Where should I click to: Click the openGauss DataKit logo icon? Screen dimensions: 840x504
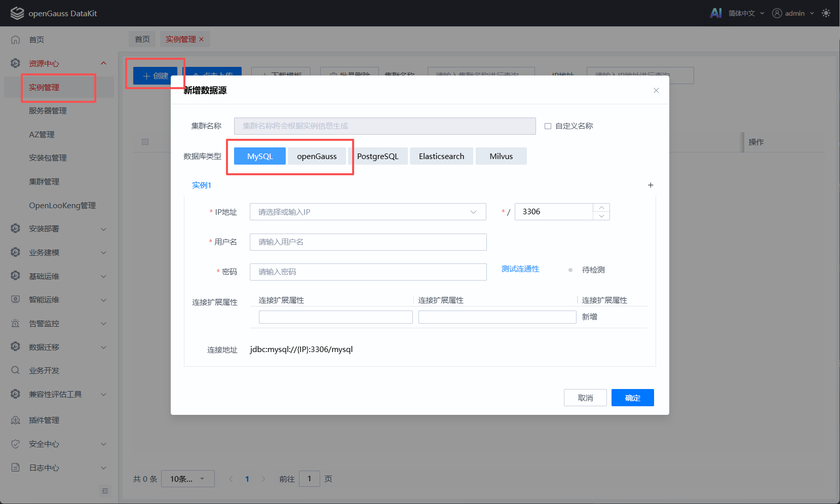point(17,13)
